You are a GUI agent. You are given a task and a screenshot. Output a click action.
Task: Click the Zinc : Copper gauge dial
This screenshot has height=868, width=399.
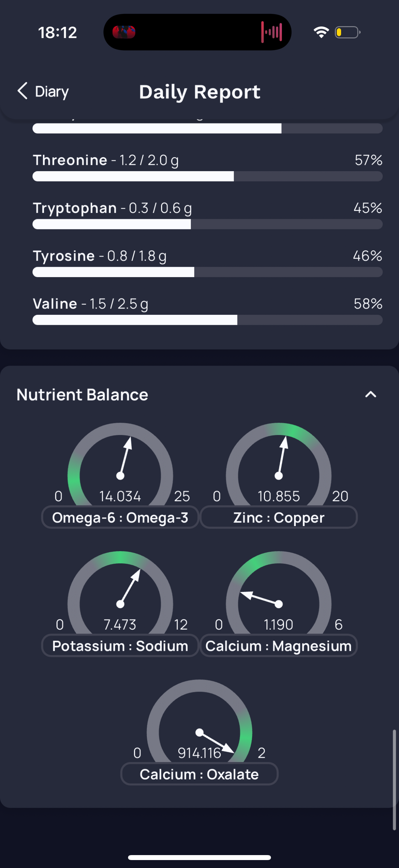(279, 464)
